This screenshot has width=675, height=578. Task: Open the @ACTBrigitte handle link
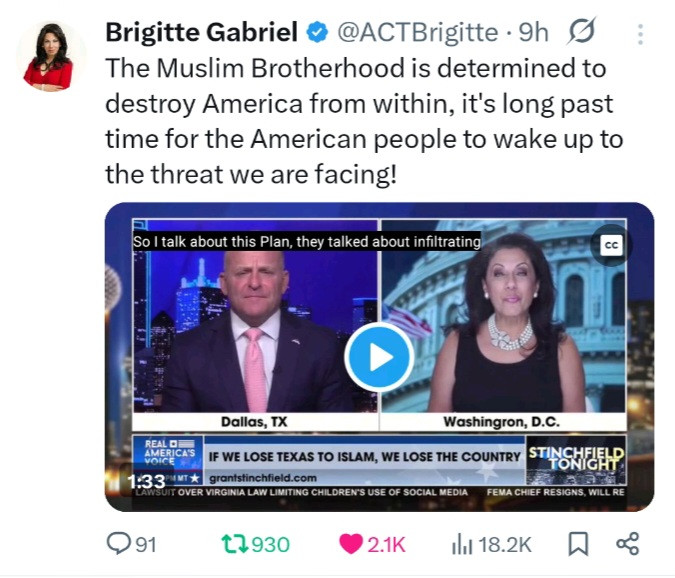pos(417,32)
